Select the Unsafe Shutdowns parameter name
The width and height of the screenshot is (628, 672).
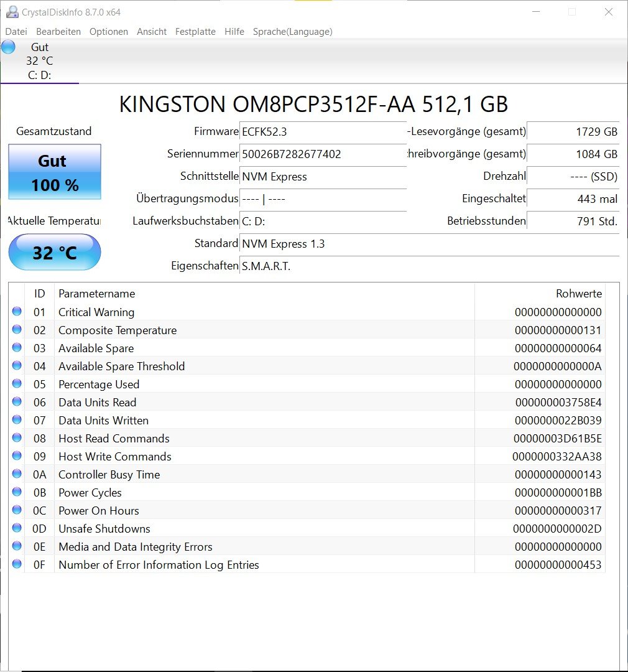tap(104, 529)
